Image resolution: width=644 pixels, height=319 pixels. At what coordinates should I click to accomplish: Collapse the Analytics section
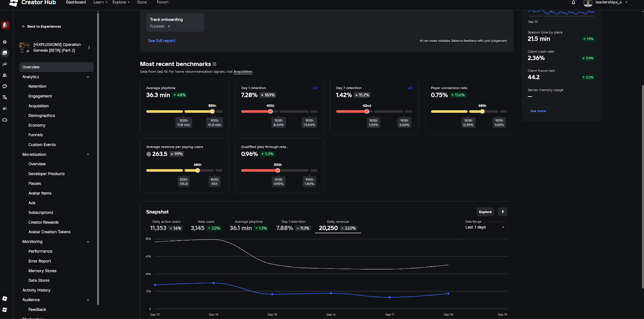point(88,77)
